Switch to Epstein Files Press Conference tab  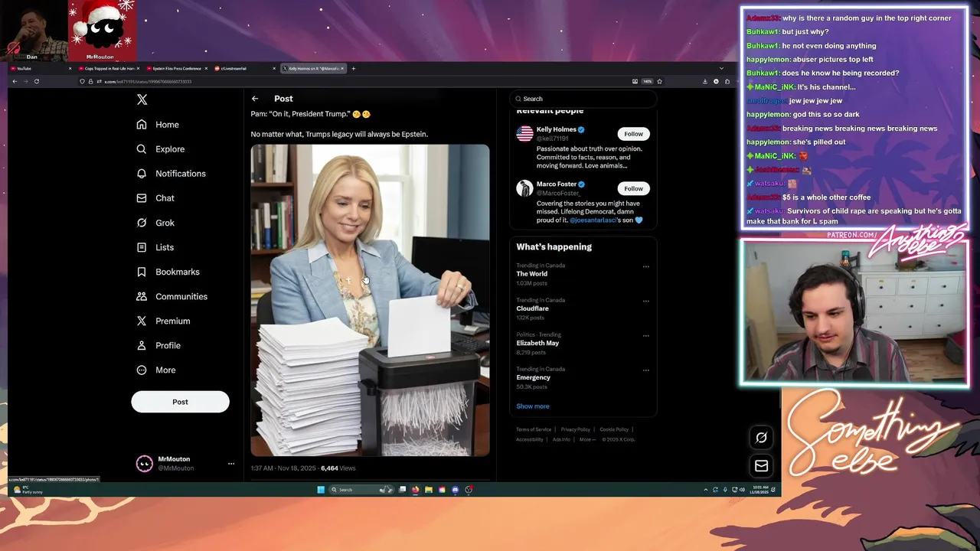[176, 68]
